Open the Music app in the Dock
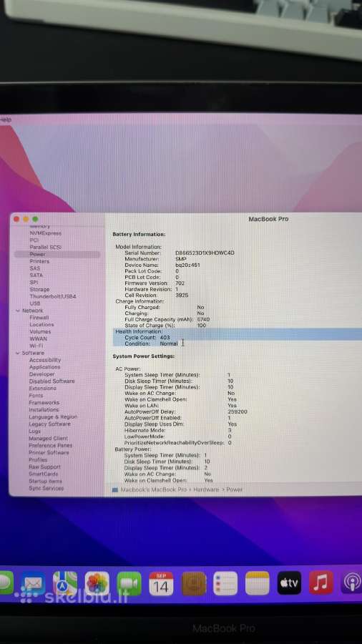 pos(321,582)
